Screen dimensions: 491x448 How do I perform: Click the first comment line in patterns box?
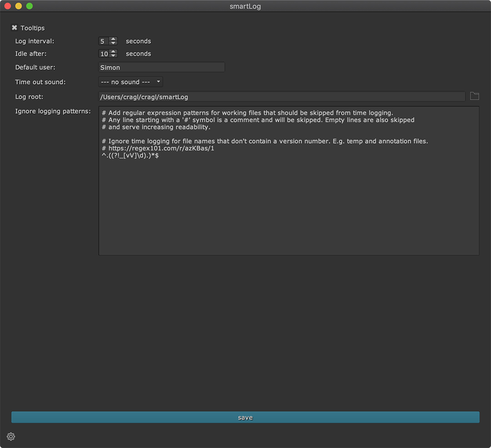click(x=247, y=113)
